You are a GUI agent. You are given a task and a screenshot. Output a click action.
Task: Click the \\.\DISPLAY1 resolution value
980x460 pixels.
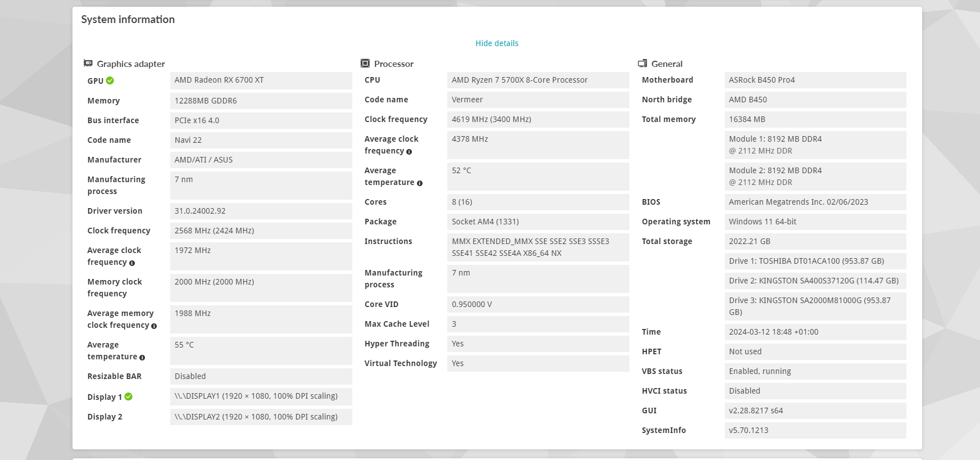[x=261, y=396]
